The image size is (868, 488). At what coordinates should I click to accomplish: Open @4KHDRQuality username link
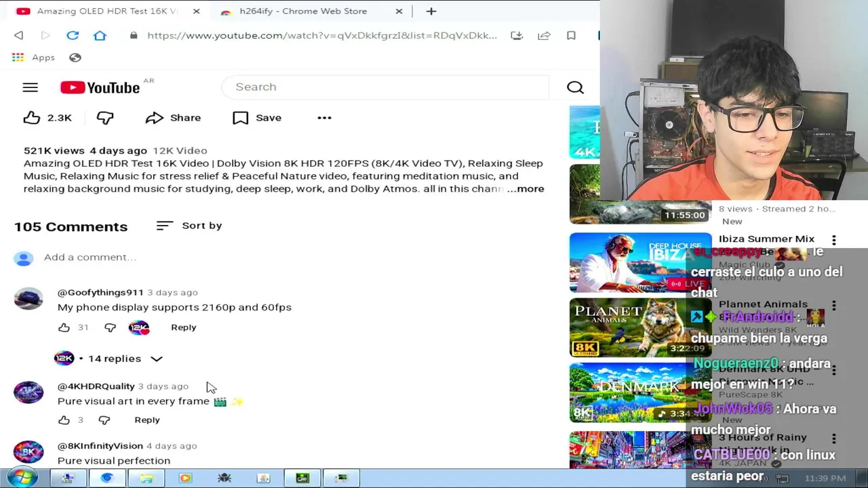pyautogui.click(x=96, y=386)
